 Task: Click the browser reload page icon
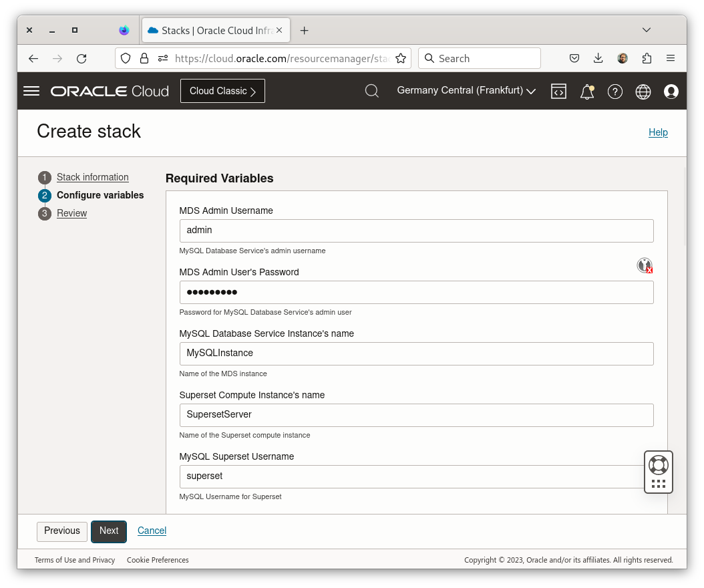pyautogui.click(x=81, y=58)
